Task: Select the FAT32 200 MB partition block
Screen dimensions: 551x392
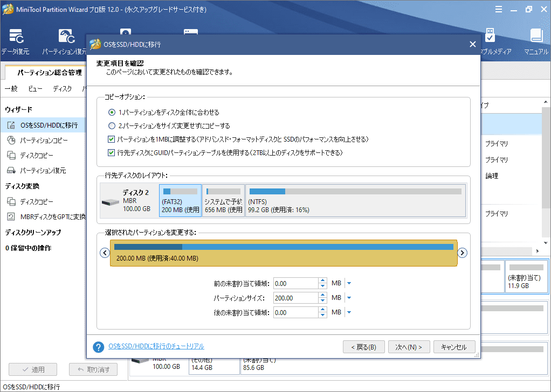Action: pyautogui.click(x=180, y=201)
